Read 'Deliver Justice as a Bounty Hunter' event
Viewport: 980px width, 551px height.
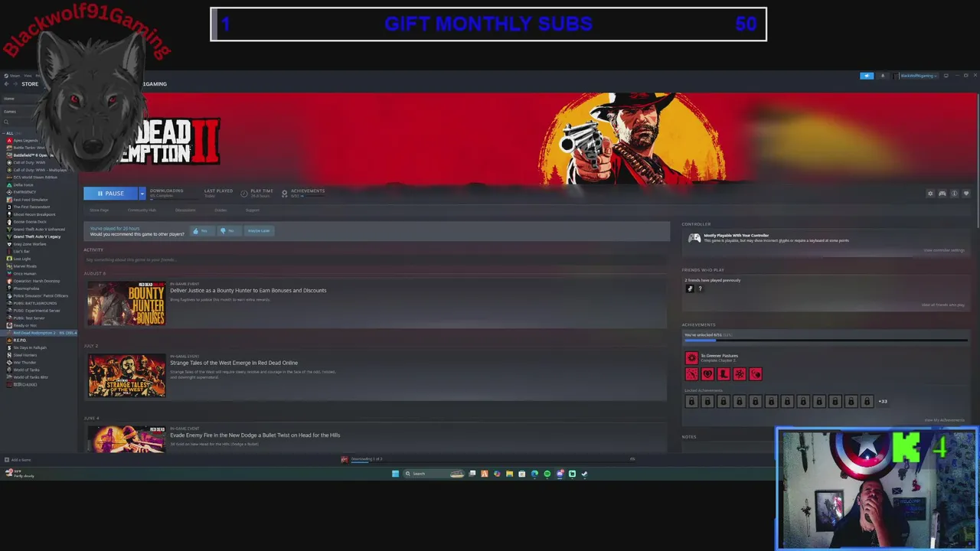pos(248,290)
